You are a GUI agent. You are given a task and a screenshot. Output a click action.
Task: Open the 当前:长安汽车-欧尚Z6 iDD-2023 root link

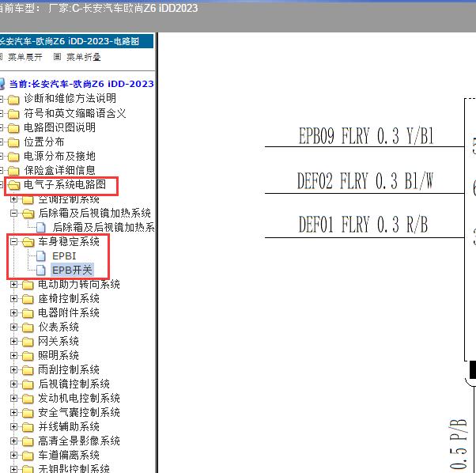[81, 84]
